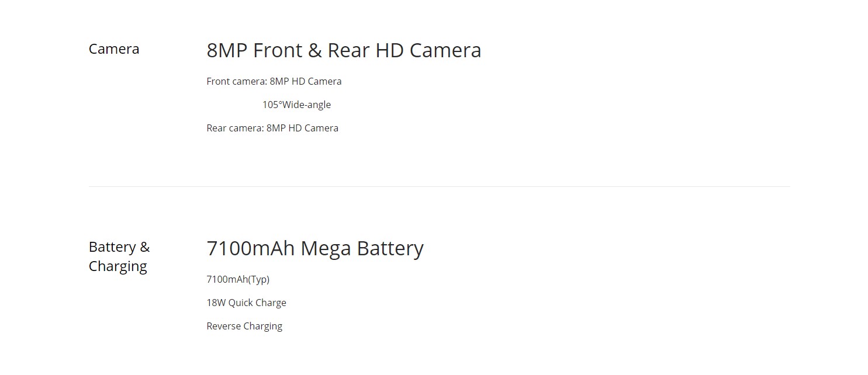Click the word Front in the camera heading

point(277,50)
